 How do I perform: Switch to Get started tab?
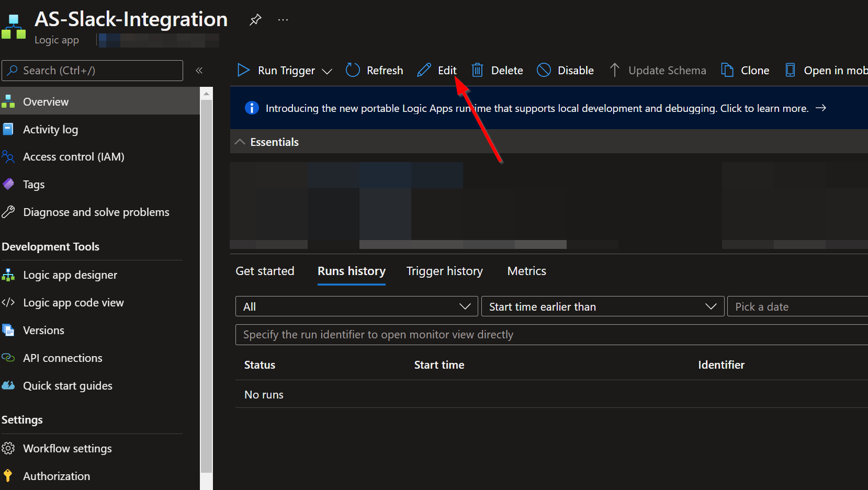click(x=265, y=271)
